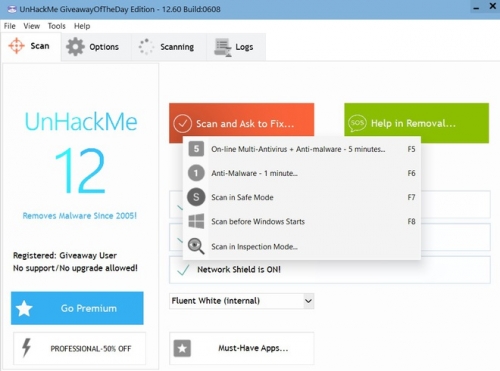Image resolution: width=500 pixels, height=371 pixels.
Task: Expand the Fluent White theme dropdown arrow
Action: [308, 301]
